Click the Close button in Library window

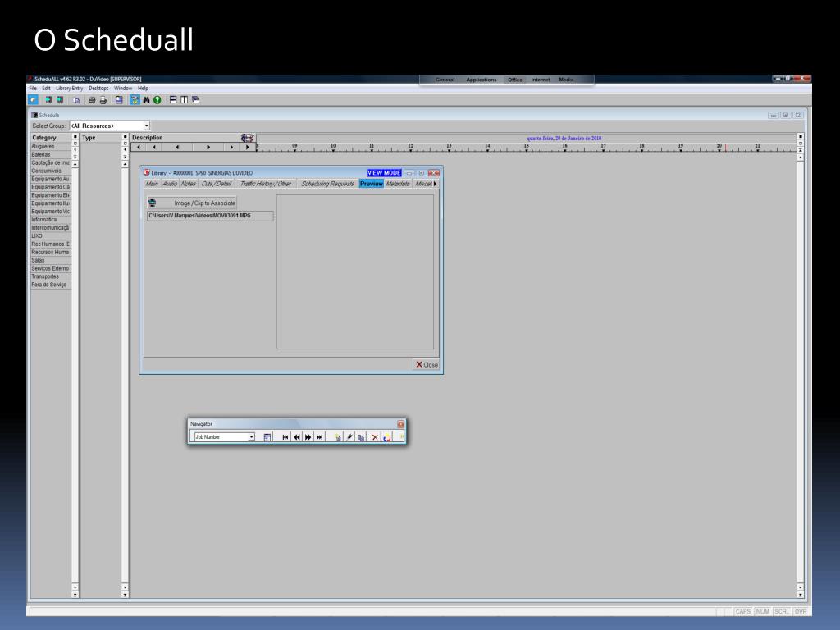pyautogui.click(x=427, y=365)
